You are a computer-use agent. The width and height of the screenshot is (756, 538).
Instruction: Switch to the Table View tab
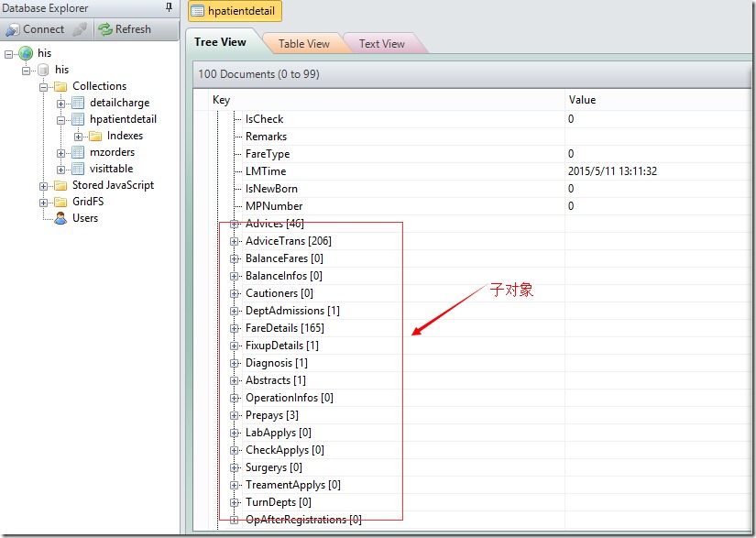(303, 43)
